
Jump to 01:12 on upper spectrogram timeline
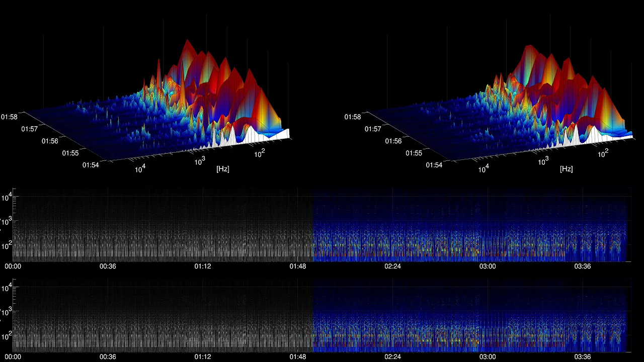pos(203,266)
